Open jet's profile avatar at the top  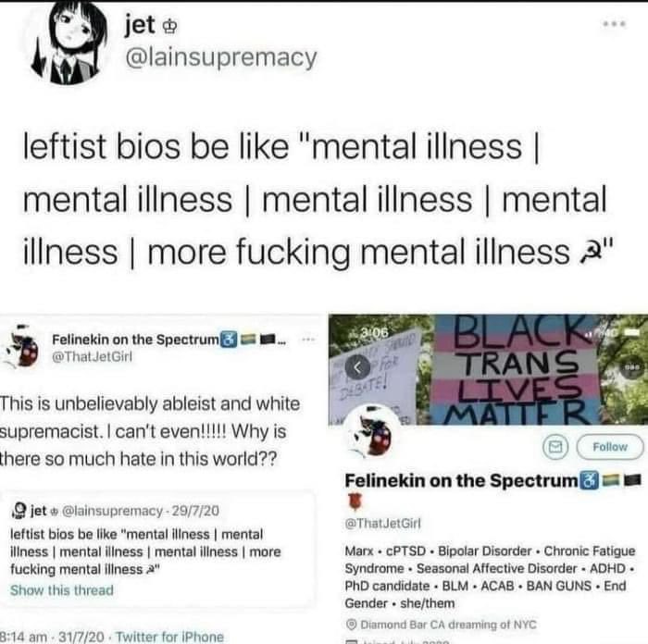pyautogui.click(x=70, y=43)
